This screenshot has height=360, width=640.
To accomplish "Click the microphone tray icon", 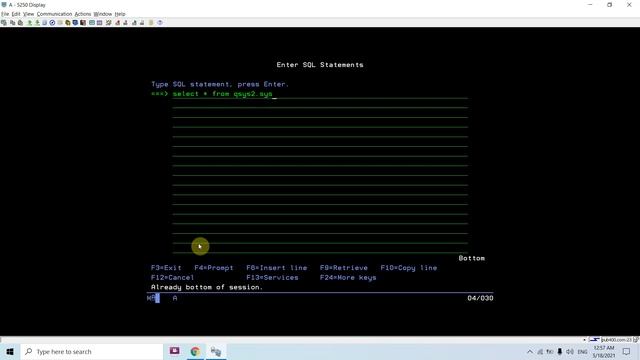I will [560, 351].
